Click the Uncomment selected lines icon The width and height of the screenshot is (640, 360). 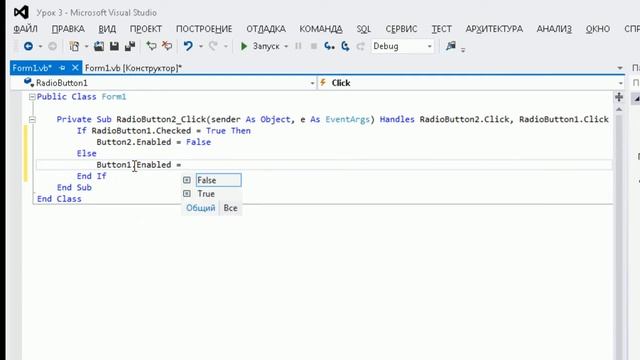pyautogui.click(x=167, y=46)
